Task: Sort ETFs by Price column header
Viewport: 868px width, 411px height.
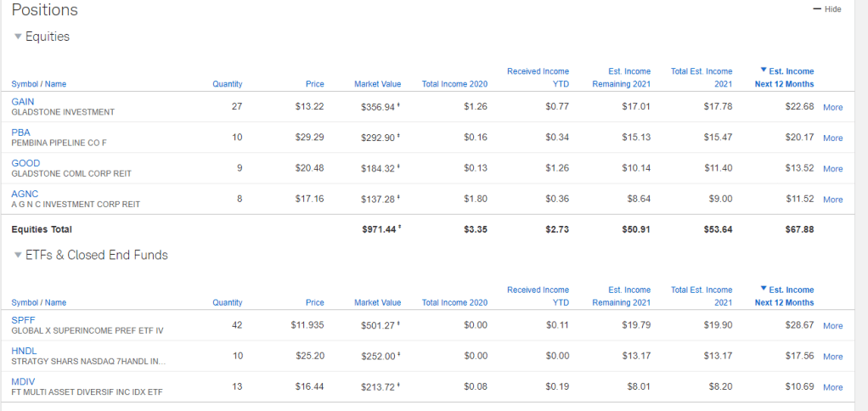Action: click(314, 302)
